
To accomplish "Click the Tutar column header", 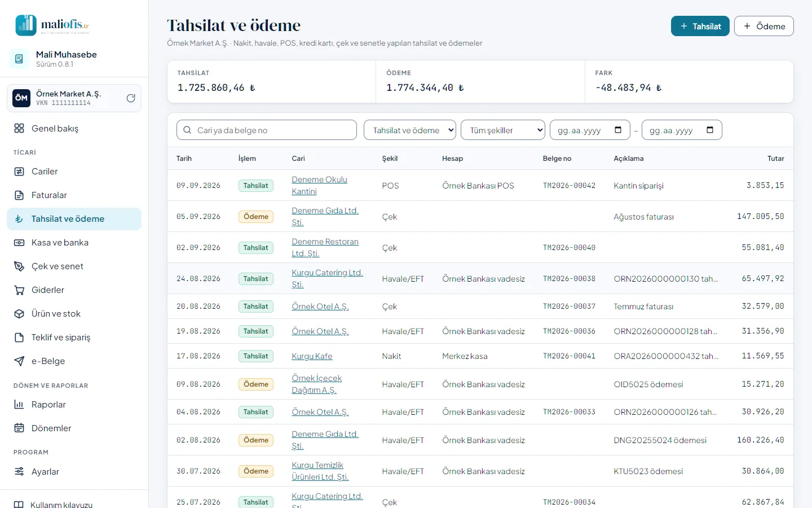I will [x=776, y=159].
